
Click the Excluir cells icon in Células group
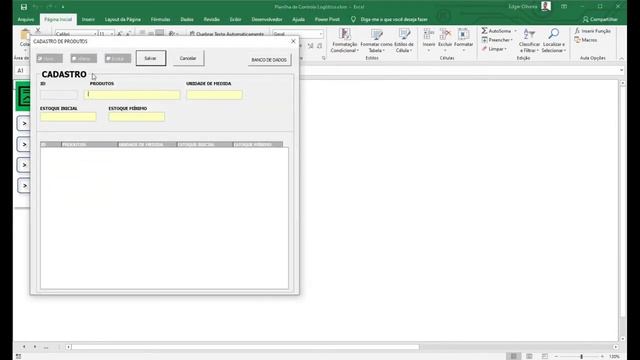click(445, 34)
